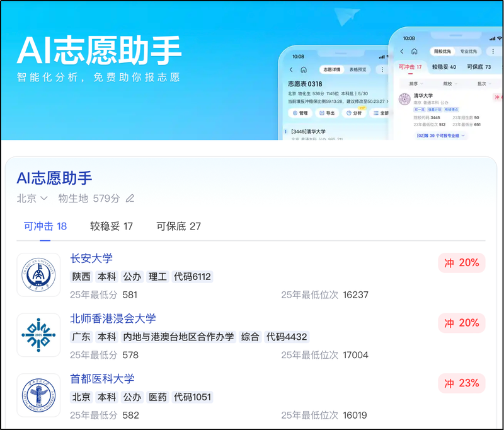The width and height of the screenshot is (504, 430).
Task: Click the 医药 tag under 首都医科大学
Action: (x=158, y=397)
